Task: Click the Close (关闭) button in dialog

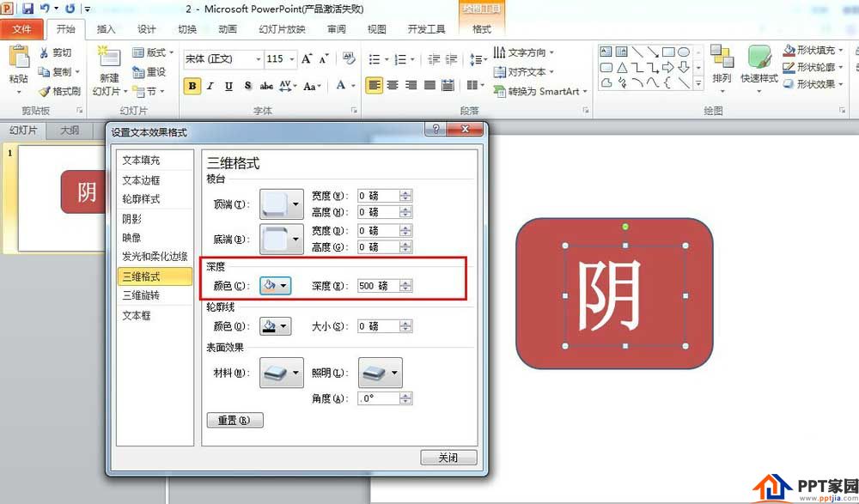Action: (x=448, y=458)
